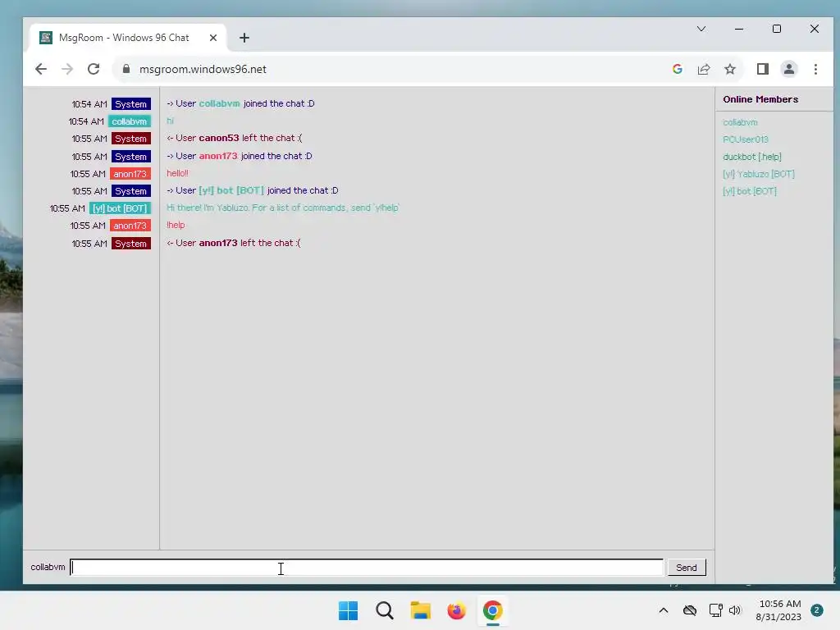Send the chat message
Screen dimensions: 840x630
click(x=687, y=568)
